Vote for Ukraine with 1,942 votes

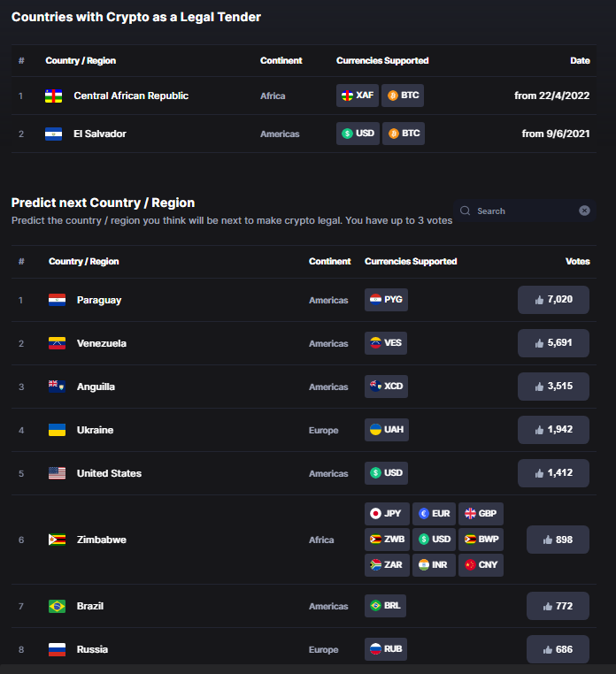coord(553,430)
